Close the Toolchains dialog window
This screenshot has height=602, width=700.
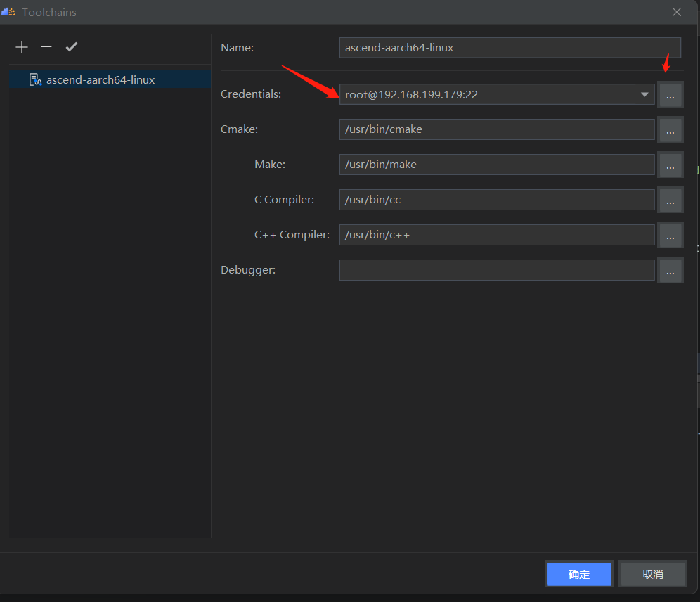[x=677, y=12]
